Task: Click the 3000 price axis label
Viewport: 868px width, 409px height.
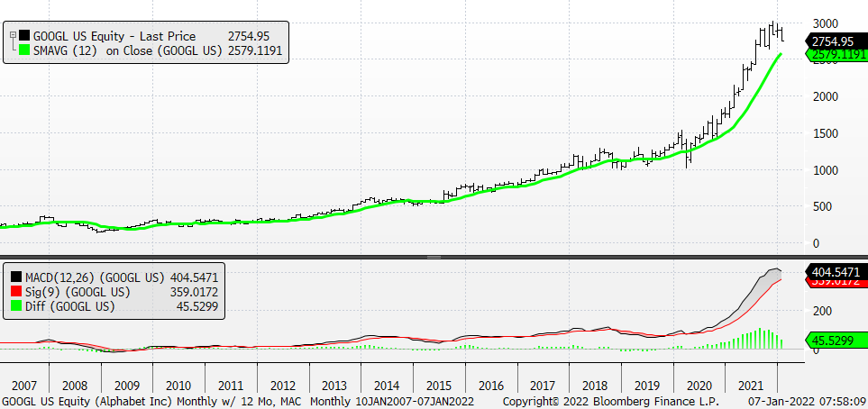Action: [826, 23]
